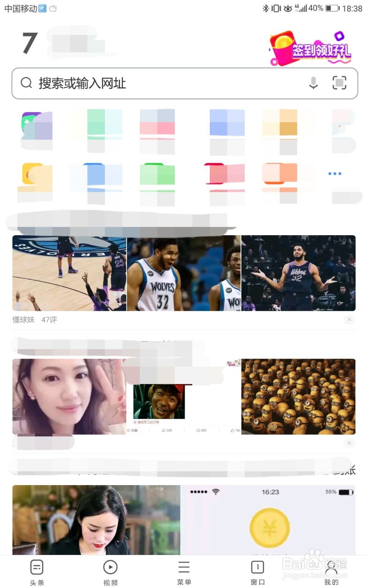Check the battery indicator in status bar
Image resolution: width=368 pixels, height=588 pixels.
[x=333, y=8]
